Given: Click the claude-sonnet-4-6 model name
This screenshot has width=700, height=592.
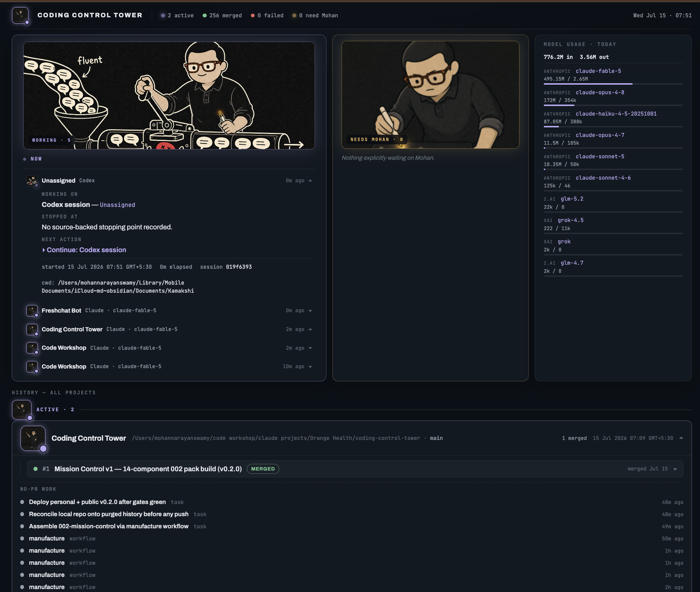Looking at the screenshot, I should coord(603,178).
